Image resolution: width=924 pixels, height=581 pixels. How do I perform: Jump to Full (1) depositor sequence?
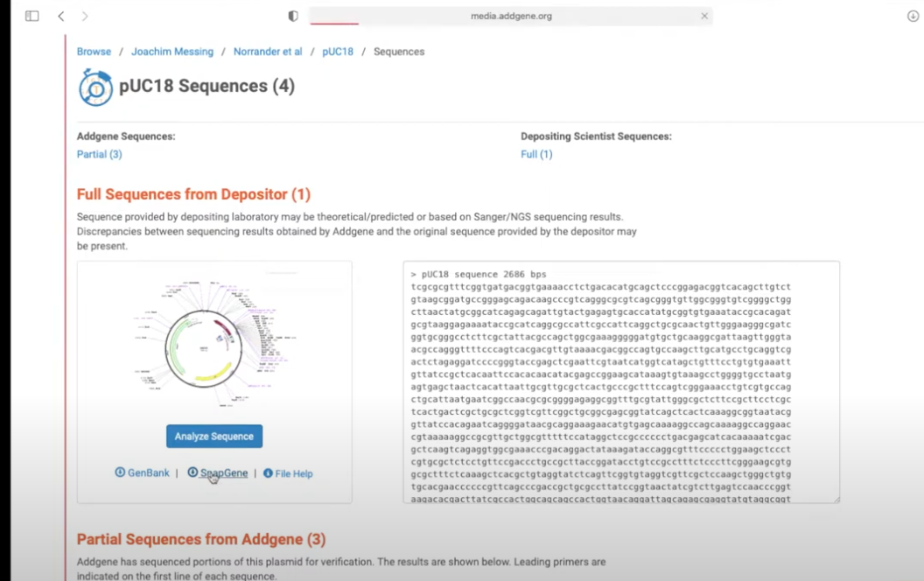click(x=536, y=154)
